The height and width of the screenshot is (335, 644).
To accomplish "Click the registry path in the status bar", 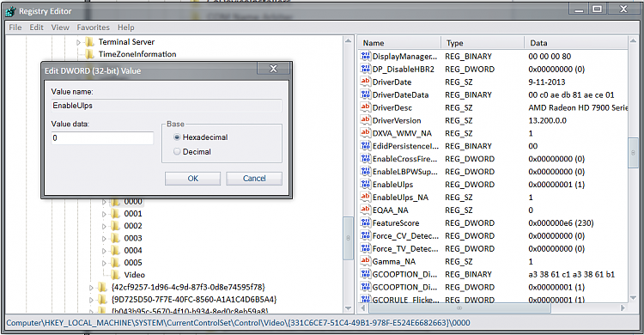I will (238, 323).
